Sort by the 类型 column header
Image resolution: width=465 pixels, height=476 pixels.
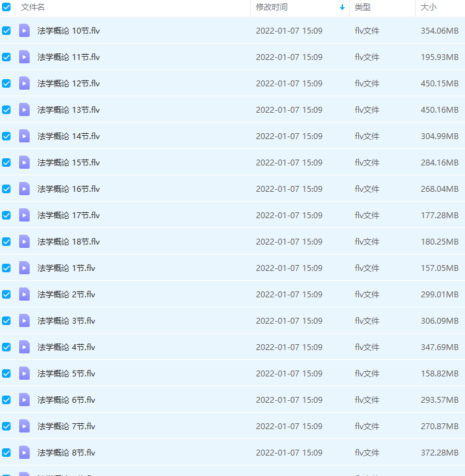pos(363,7)
